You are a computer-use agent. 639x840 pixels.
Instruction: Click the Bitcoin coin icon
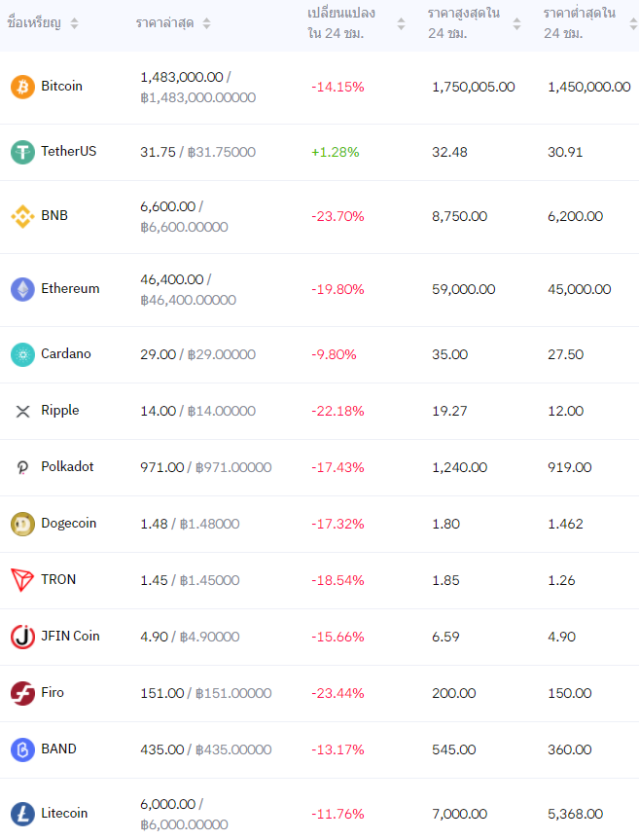tap(22, 87)
